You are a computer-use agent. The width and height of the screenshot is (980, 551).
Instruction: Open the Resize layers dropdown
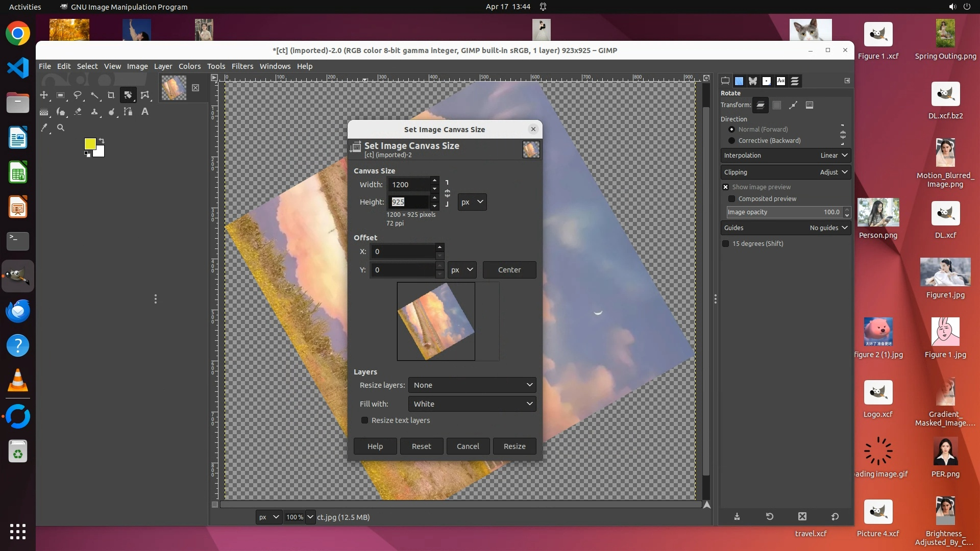(x=472, y=385)
